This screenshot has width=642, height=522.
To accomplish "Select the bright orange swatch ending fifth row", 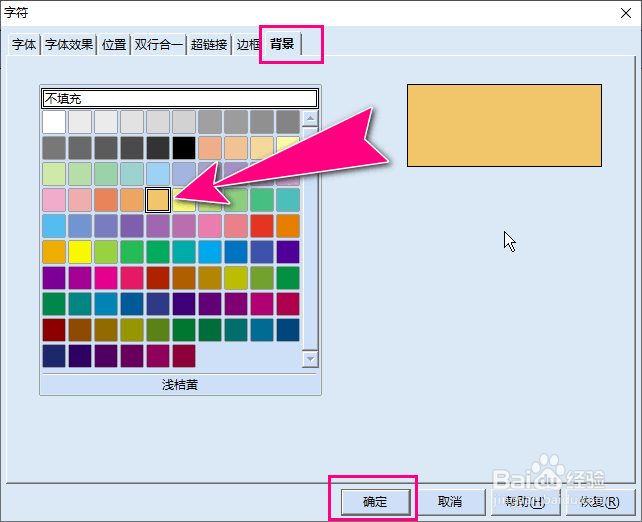I will [288, 226].
